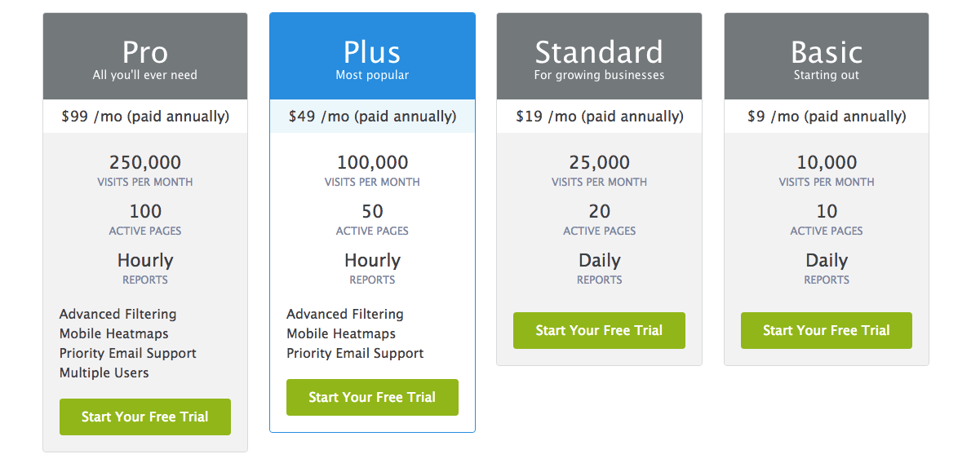980x463 pixels.
Task: Select the Pro plan header
Action: pyautogui.click(x=145, y=56)
